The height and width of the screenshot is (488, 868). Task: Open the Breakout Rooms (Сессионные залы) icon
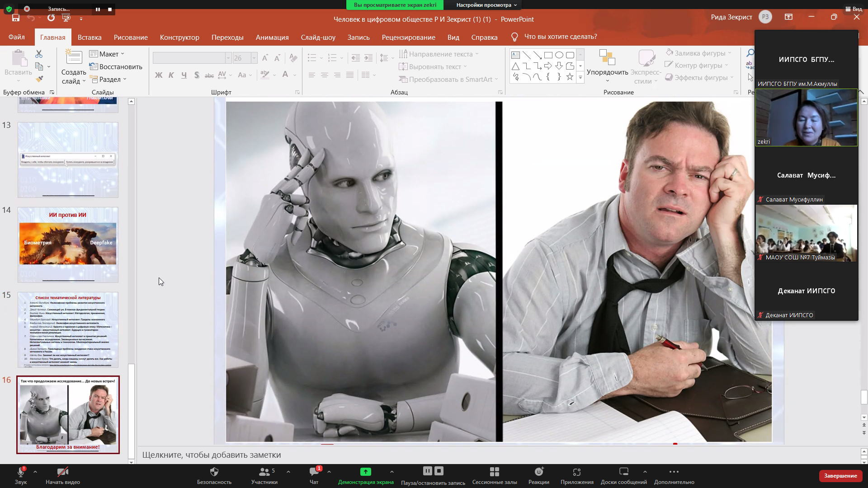tap(494, 472)
